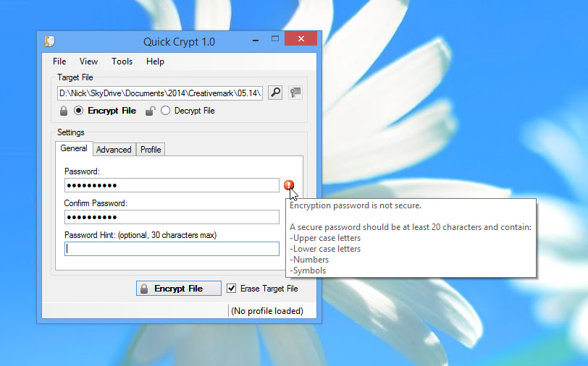Click the magnifier browse file icon
The height and width of the screenshot is (366, 588).
[275, 92]
